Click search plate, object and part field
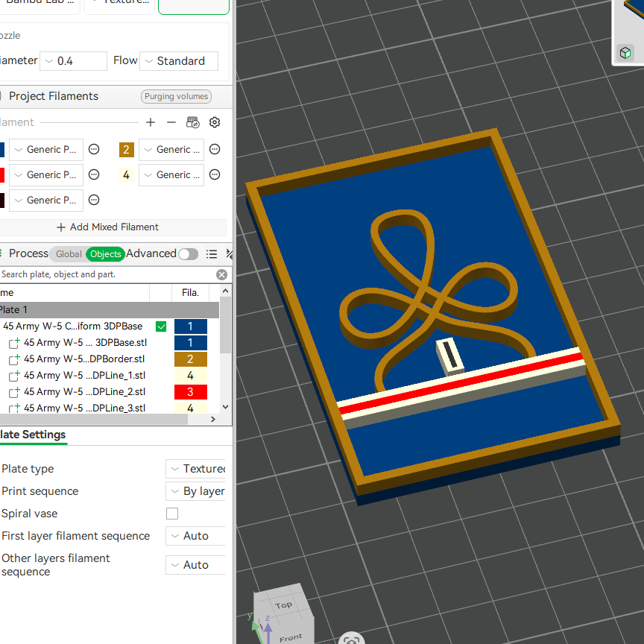Viewport: 644px width, 644px height. tap(107, 274)
